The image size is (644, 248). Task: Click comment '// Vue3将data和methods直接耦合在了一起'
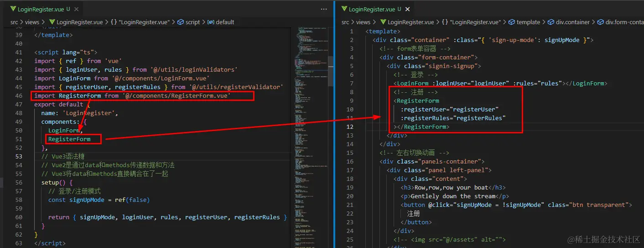(x=104, y=174)
